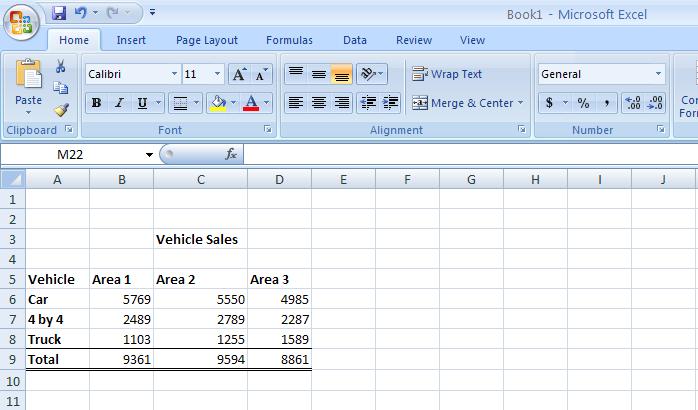Insert function using the fx icon
Viewport: 698px width, 410px height.
pyautogui.click(x=231, y=154)
